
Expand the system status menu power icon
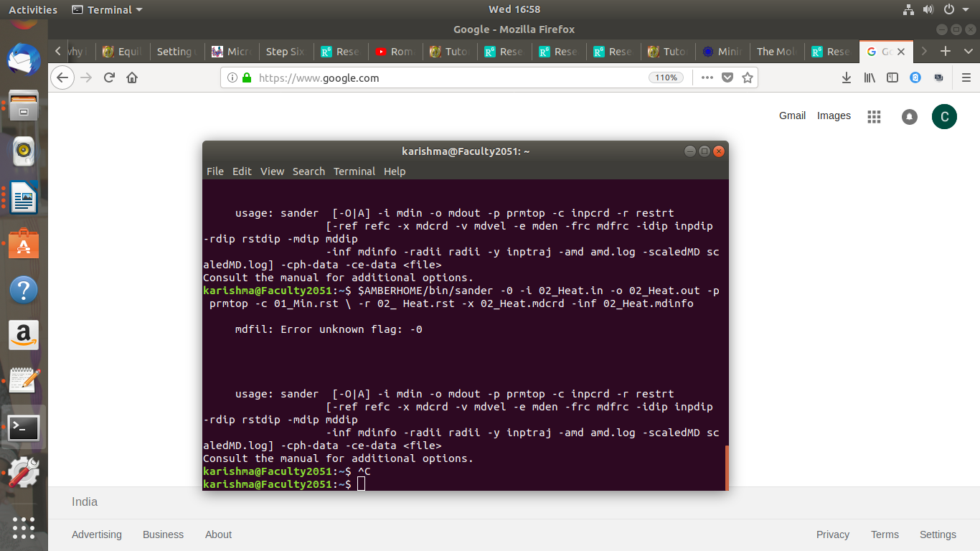point(948,9)
